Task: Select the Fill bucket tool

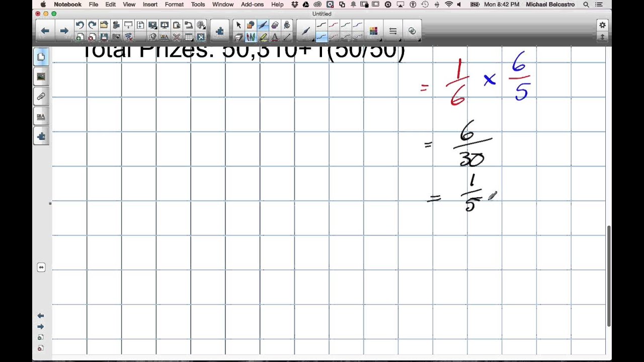Action: coord(287,25)
